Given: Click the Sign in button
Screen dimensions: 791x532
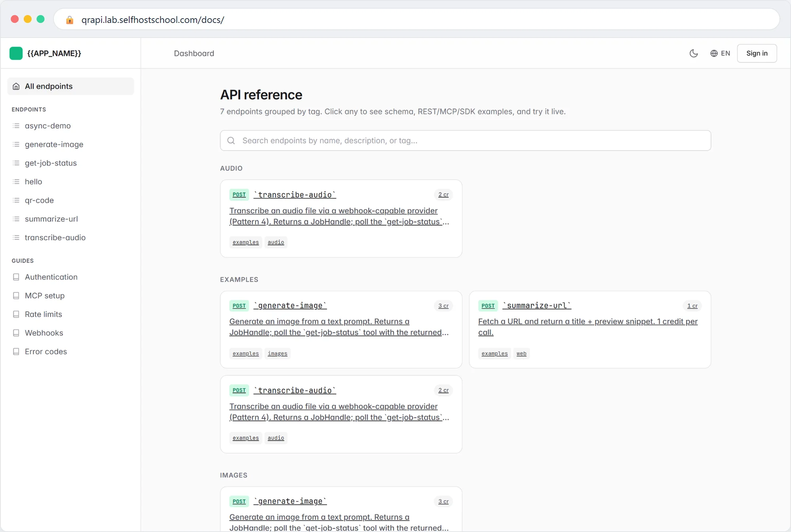Looking at the screenshot, I should click(757, 53).
